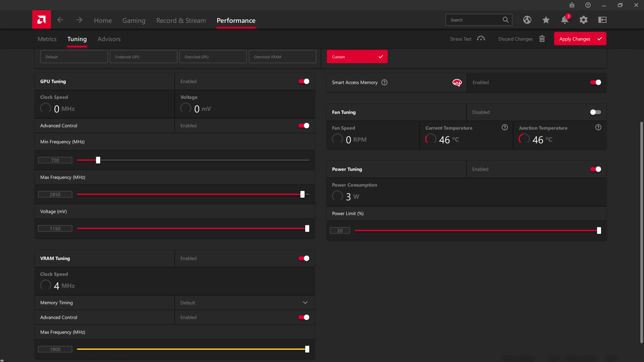
Task: Click the Stress Test icon
Action: coord(480,39)
